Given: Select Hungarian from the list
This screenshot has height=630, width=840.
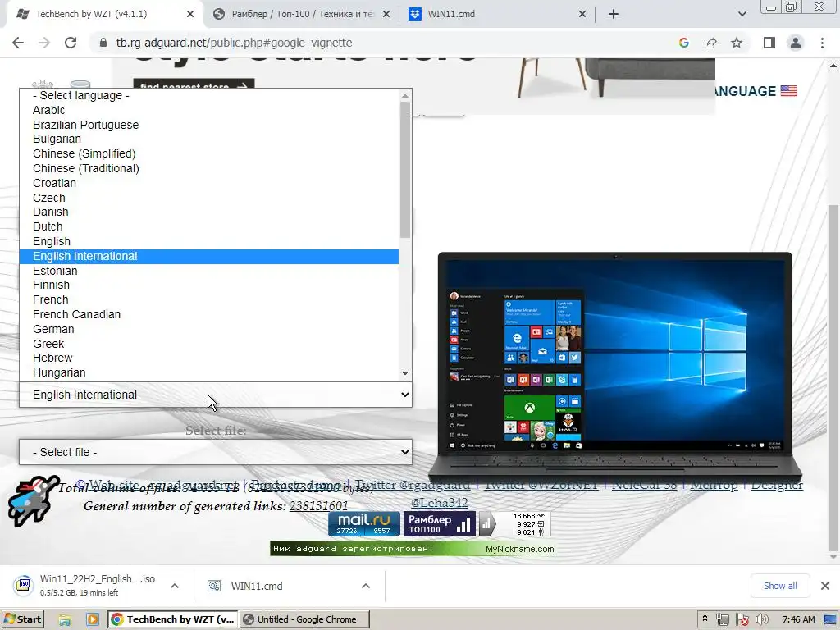Looking at the screenshot, I should tap(209, 372).
